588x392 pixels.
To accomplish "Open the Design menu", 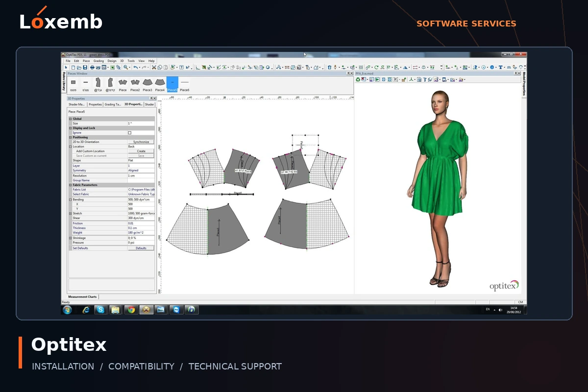I will point(112,61).
